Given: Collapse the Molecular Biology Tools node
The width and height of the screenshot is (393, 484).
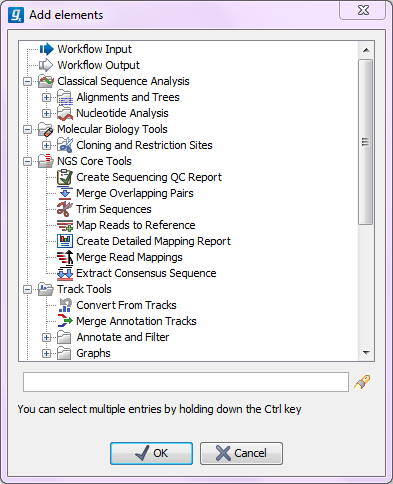Looking at the screenshot, I should [x=28, y=129].
